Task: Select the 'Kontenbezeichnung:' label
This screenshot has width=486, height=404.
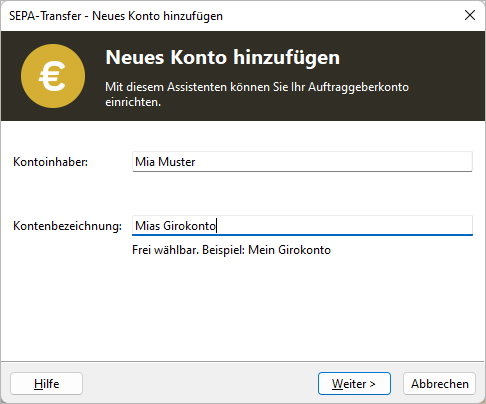Action: [x=67, y=226]
